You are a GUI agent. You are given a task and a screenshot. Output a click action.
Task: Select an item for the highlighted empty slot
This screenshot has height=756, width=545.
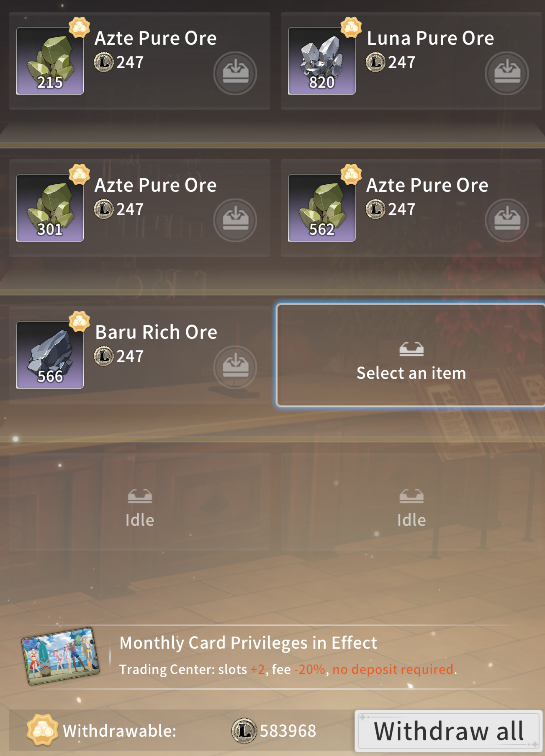411,355
